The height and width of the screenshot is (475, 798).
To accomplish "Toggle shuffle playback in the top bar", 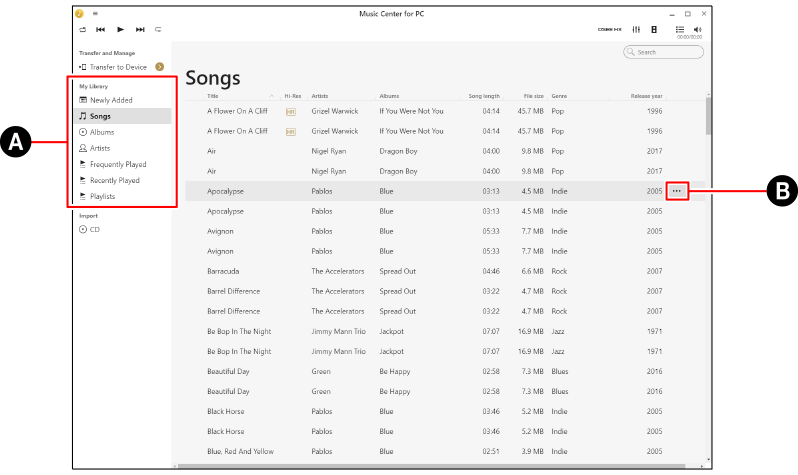I will pyautogui.click(x=83, y=30).
